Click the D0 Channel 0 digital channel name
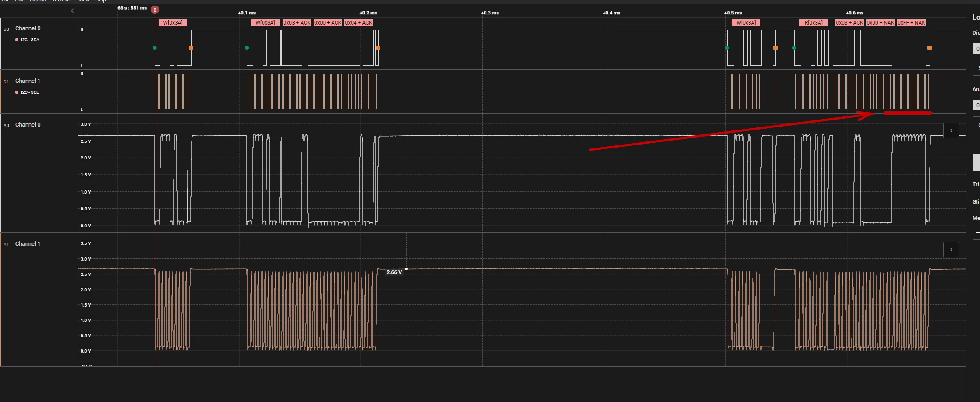 28,28
